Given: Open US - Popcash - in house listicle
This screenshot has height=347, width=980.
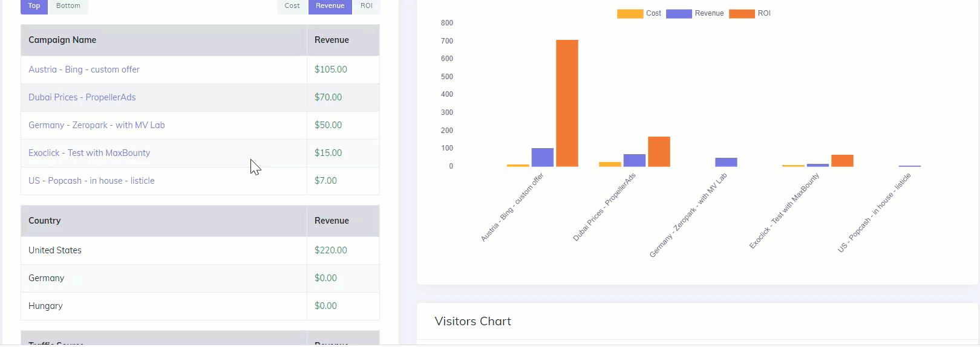Looking at the screenshot, I should 91,181.
